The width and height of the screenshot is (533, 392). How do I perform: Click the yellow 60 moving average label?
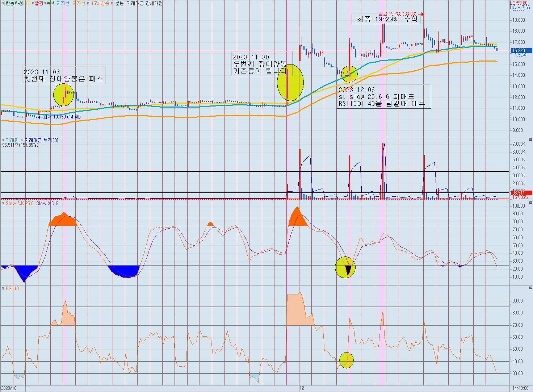(x=28, y=3)
